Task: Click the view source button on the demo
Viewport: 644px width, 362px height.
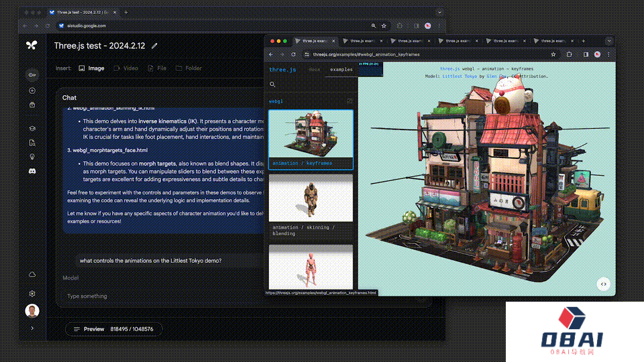Action: (x=603, y=284)
